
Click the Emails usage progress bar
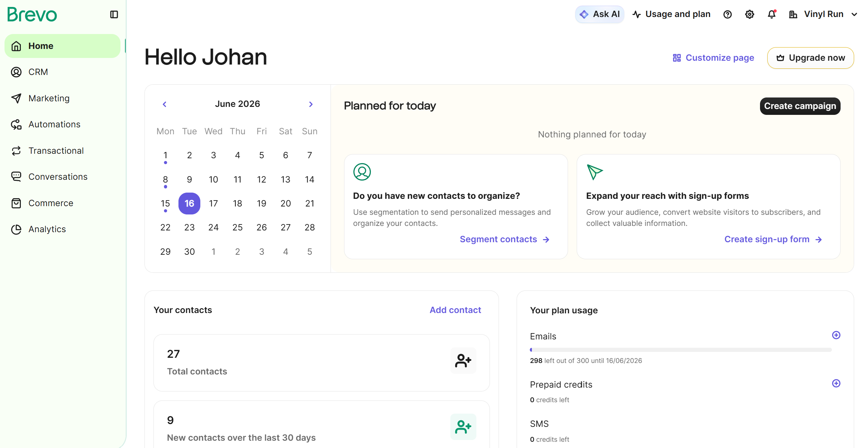(x=681, y=350)
